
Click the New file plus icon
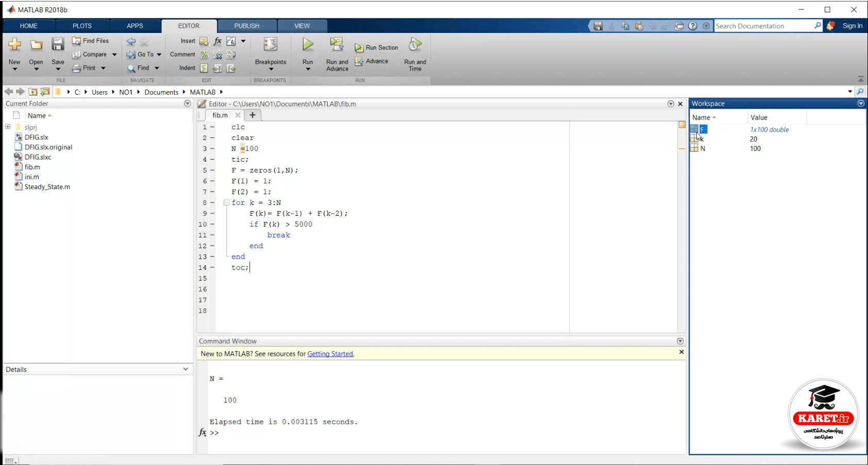(x=14, y=45)
